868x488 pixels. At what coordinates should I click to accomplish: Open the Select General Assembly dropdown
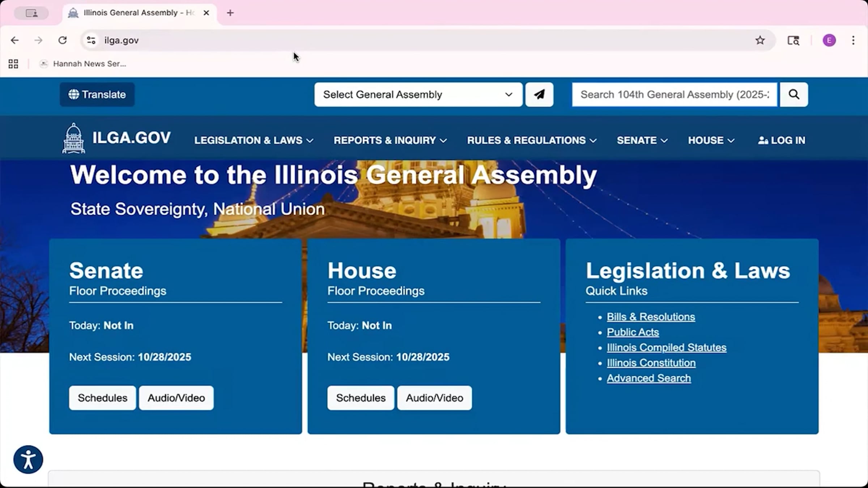coord(418,94)
